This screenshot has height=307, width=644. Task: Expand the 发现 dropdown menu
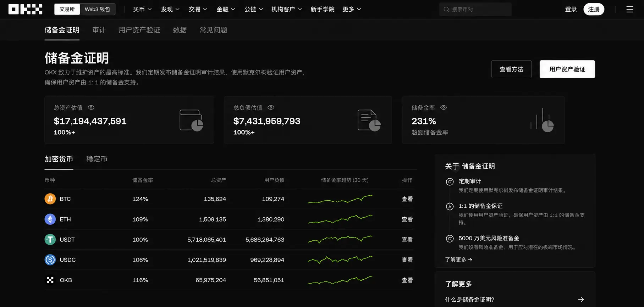tap(170, 9)
